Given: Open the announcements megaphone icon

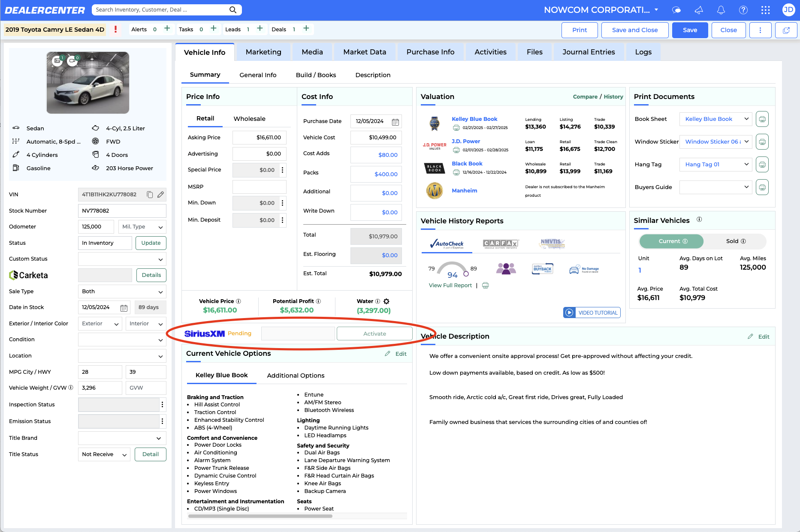Looking at the screenshot, I should [x=699, y=10].
